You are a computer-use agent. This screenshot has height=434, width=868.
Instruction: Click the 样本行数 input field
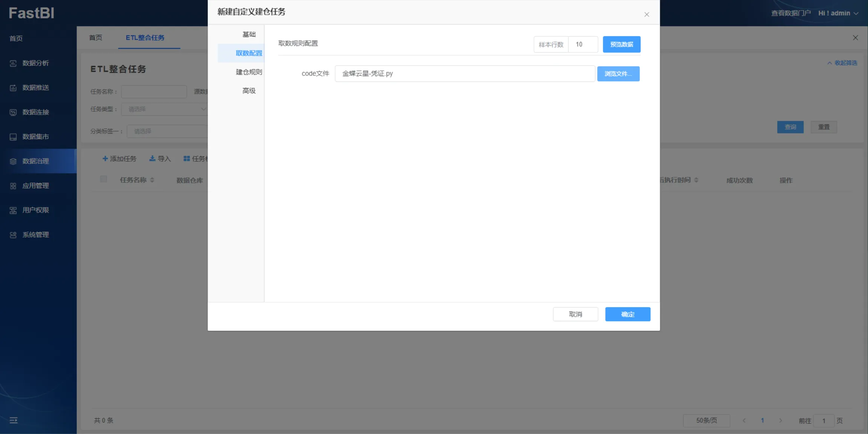pyautogui.click(x=583, y=44)
